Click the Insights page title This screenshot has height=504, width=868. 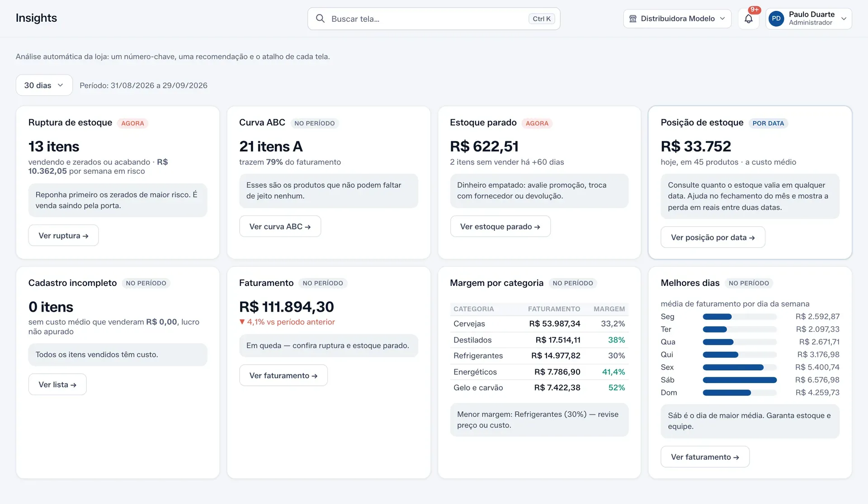tap(36, 18)
